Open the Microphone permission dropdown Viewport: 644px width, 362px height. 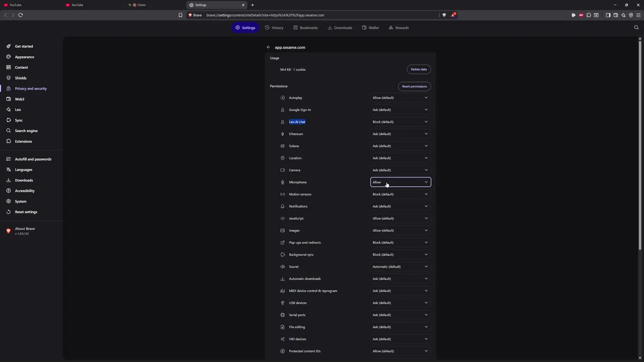click(400, 182)
